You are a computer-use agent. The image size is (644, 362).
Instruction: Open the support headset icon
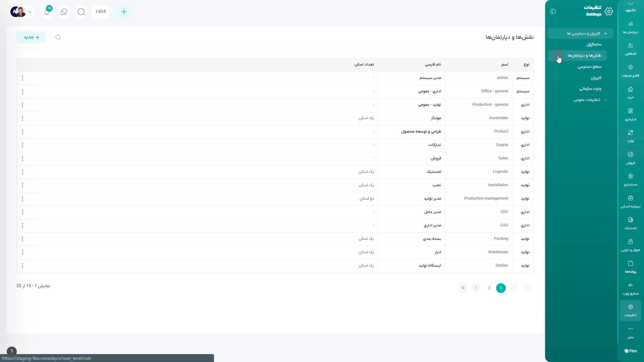coord(64,12)
